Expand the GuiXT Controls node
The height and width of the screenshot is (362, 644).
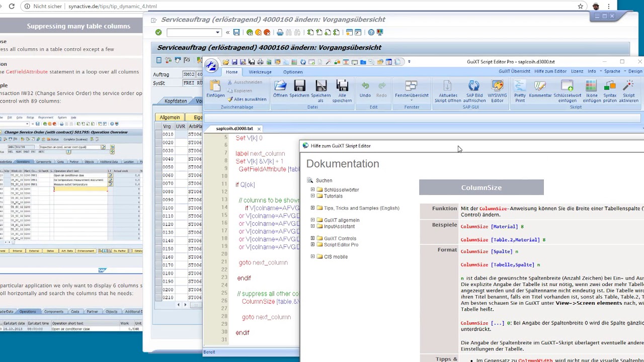click(x=312, y=238)
